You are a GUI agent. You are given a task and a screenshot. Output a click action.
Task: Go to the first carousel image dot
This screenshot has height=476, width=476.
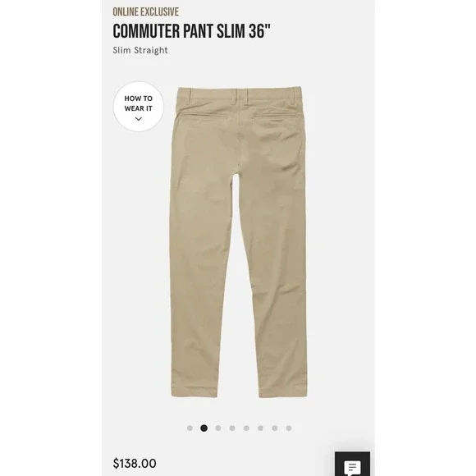pos(190,428)
